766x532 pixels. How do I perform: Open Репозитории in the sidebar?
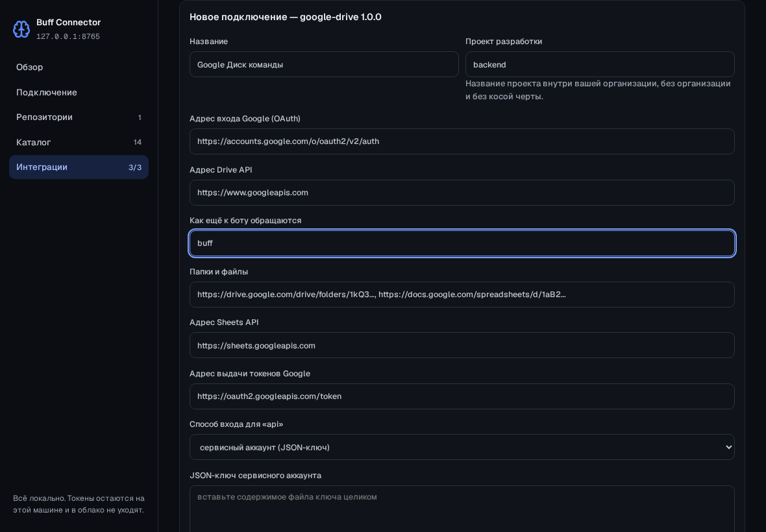point(79,117)
